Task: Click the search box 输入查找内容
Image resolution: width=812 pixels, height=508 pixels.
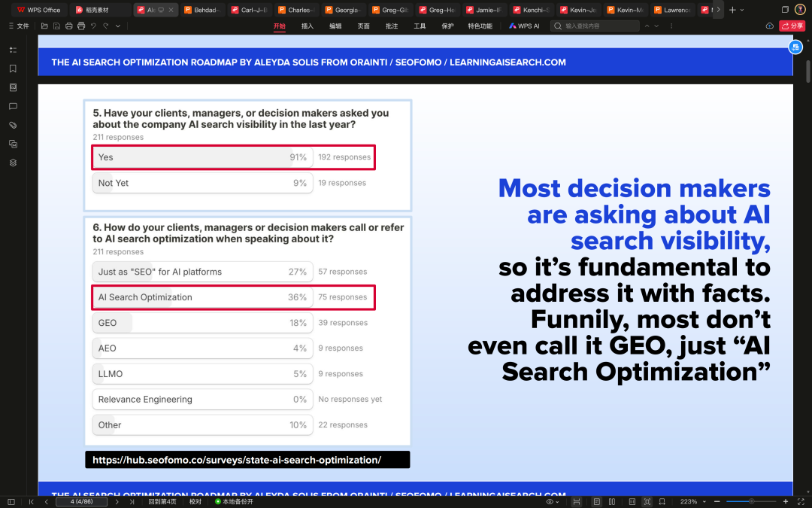Action: [595, 26]
